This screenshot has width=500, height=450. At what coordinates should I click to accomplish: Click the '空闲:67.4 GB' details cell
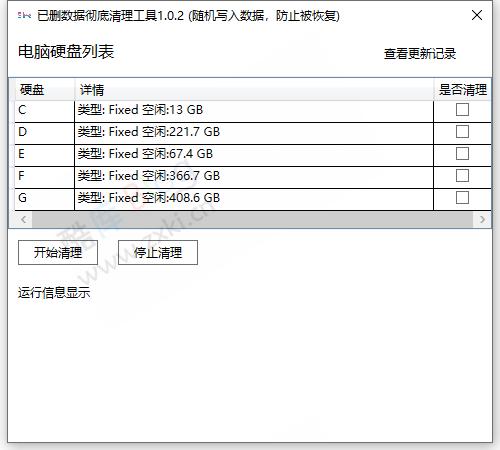point(254,155)
